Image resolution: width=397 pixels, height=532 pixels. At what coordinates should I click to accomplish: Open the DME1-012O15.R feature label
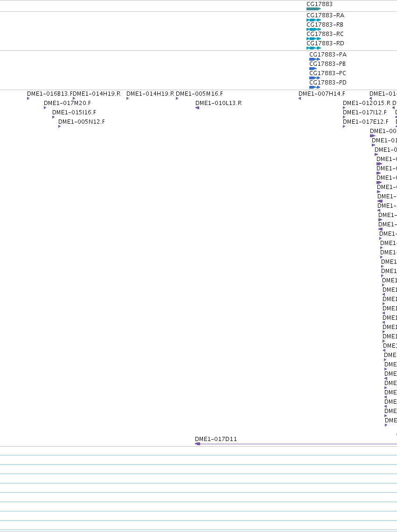pos(367,103)
